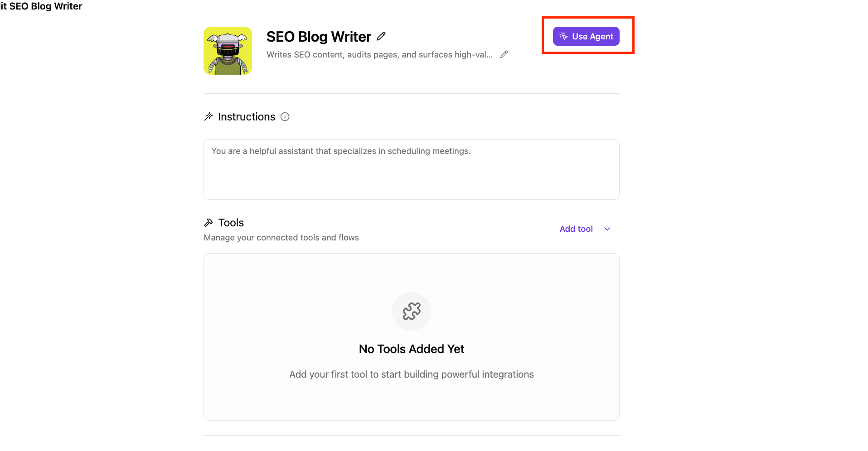Click the hammer icon beside Tools heading

(209, 222)
